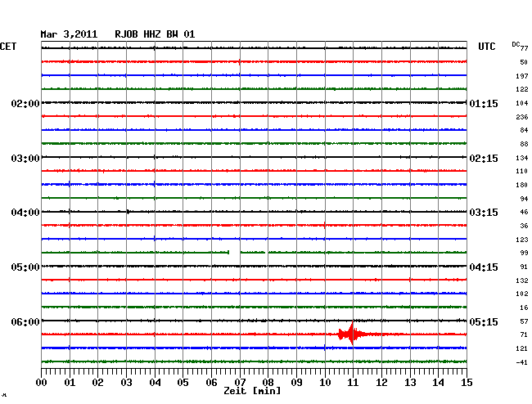The width and height of the screenshot is (532, 404).
Task: Select DC offset value 236
Action: point(522,117)
